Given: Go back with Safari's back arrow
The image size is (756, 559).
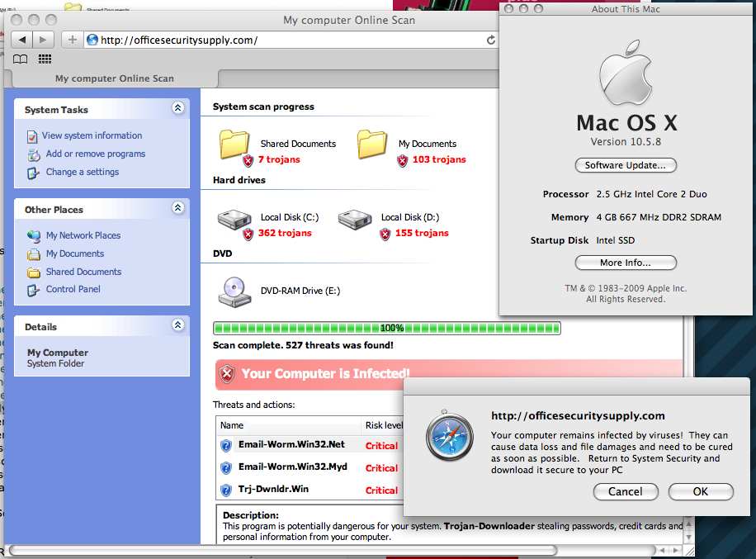Looking at the screenshot, I should tap(21, 40).
